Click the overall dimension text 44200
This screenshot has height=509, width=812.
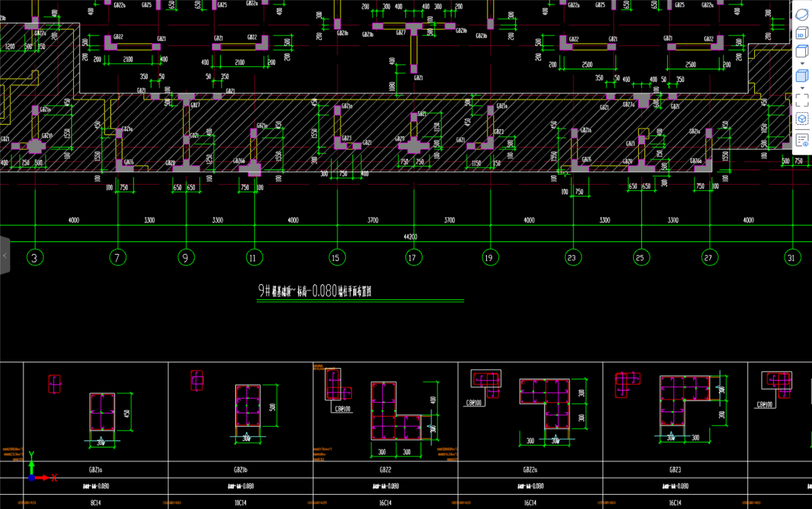[410, 236]
